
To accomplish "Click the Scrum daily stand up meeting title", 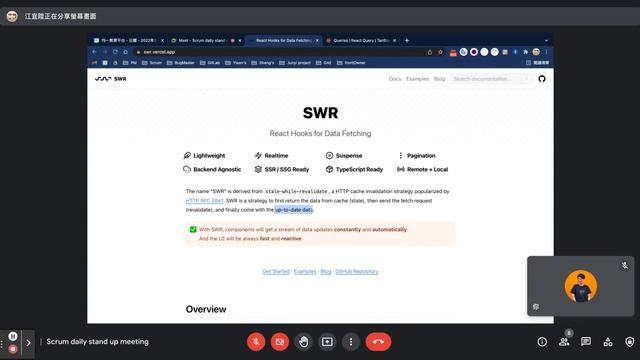I will point(98,342).
